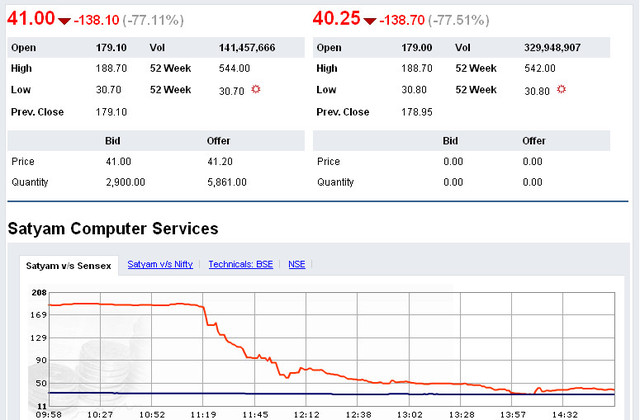Screen dimensions: 640x420
Task: Select the offer price 41.20
Action: (x=220, y=162)
